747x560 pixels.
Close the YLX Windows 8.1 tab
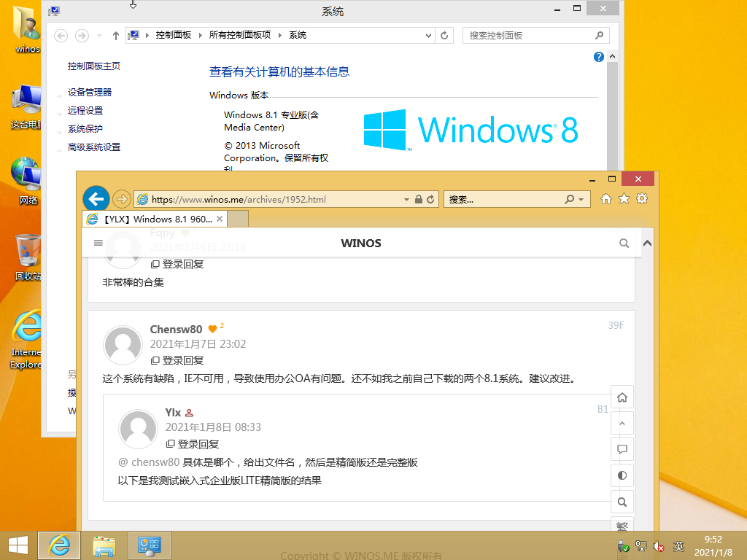[220, 219]
